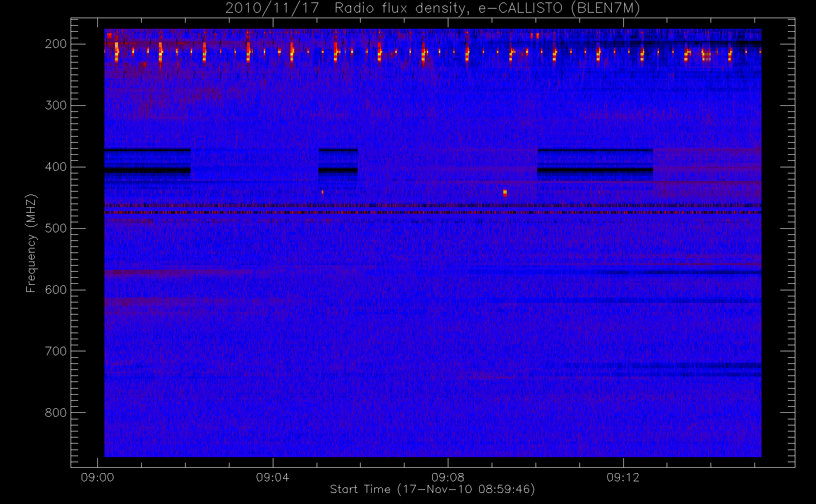Click the bright burst spot near 09:09 at 440 MHz
The height and width of the screenshot is (504, 816).
pyautogui.click(x=505, y=193)
